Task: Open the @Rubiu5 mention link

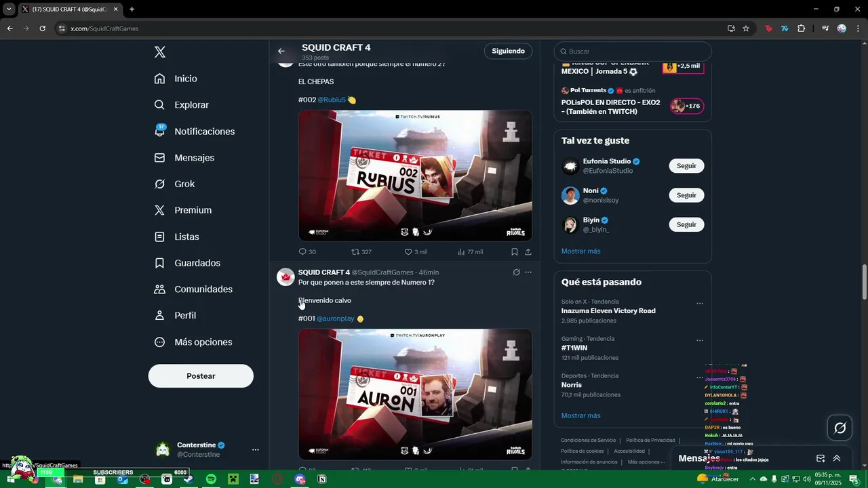Action: pyautogui.click(x=332, y=100)
